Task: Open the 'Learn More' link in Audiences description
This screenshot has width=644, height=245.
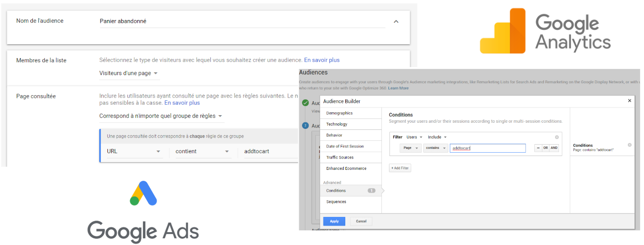Action: click(x=398, y=88)
